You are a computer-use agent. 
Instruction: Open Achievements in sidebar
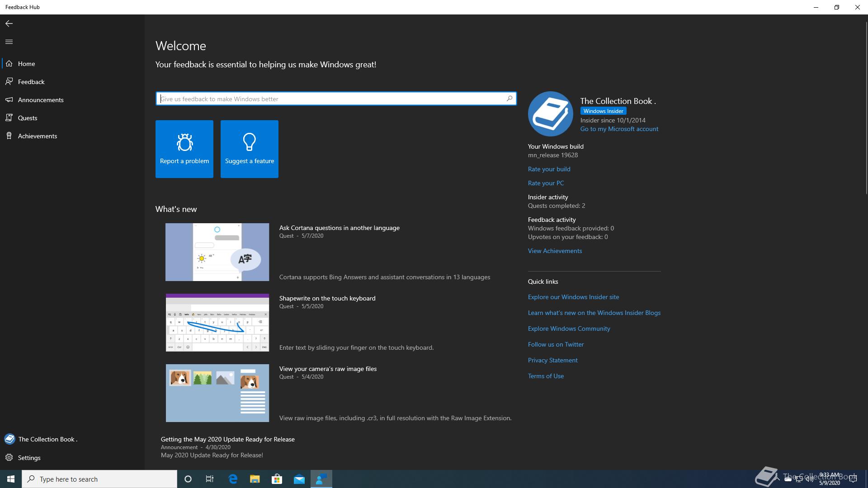coord(72,136)
